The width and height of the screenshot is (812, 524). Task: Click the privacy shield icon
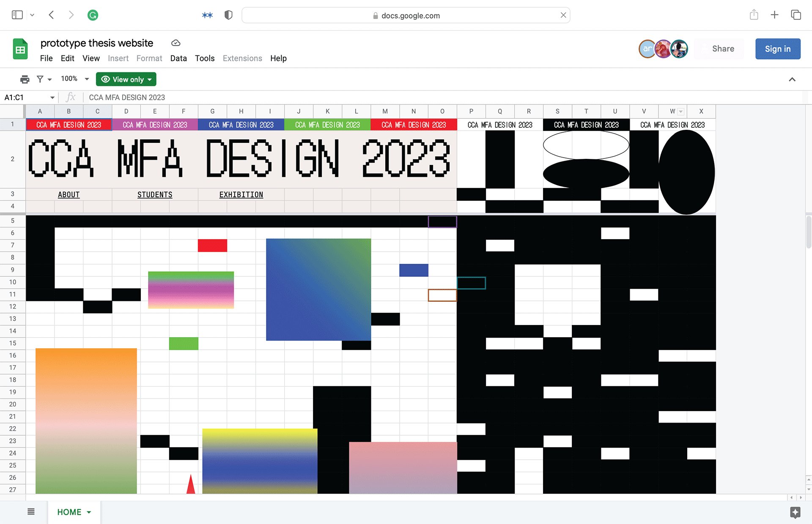coord(228,15)
